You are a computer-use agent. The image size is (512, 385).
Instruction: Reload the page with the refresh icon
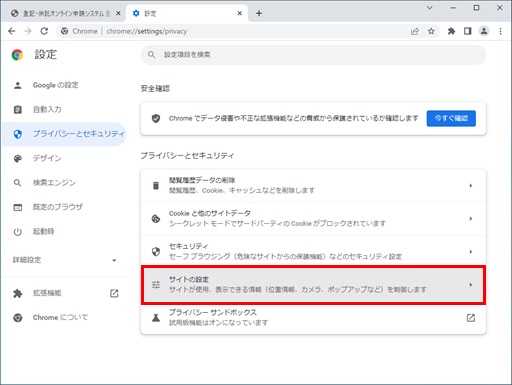[44, 31]
